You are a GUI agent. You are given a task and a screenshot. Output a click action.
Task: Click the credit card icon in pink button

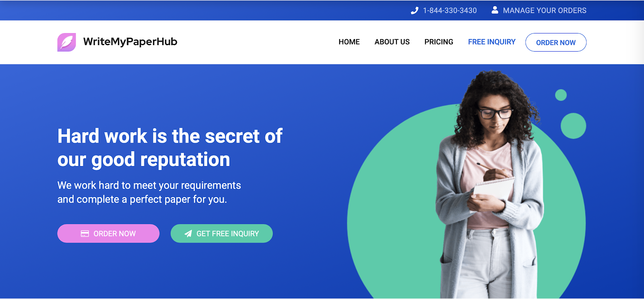point(85,234)
